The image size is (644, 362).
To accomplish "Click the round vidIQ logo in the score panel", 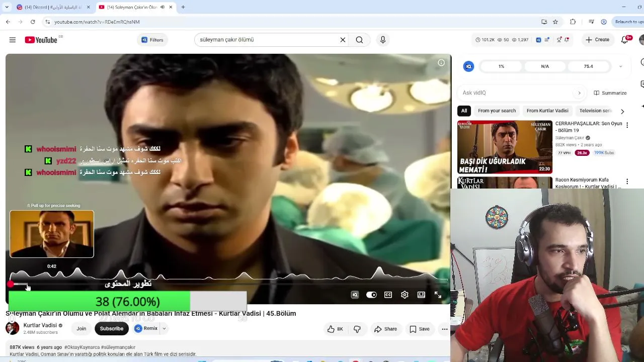I will (x=468, y=66).
